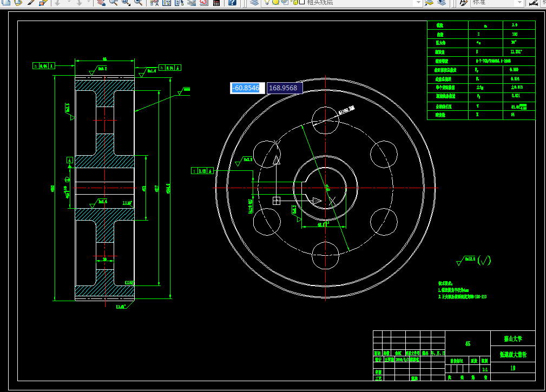Select the Zoom Window tool
The height and width of the screenshot is (392, 546).
click(x=126, y=3)
